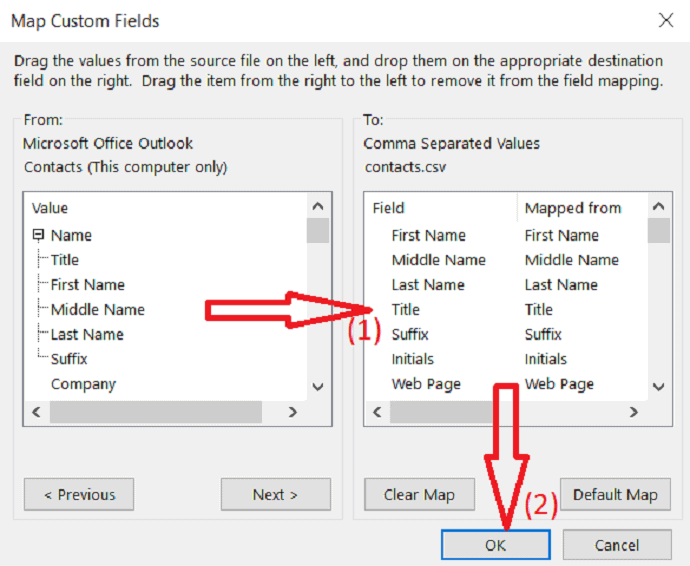690x566 pixels.
Task: Click left arrow of Field list horizontal scrollbar
Action: click(x=378, y=412)
